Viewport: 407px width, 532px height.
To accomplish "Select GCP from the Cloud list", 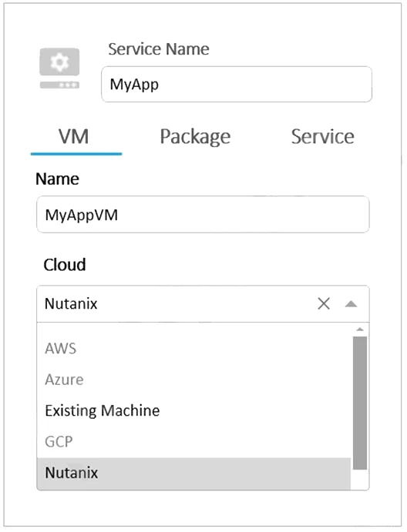I will [x=193, y=442].
